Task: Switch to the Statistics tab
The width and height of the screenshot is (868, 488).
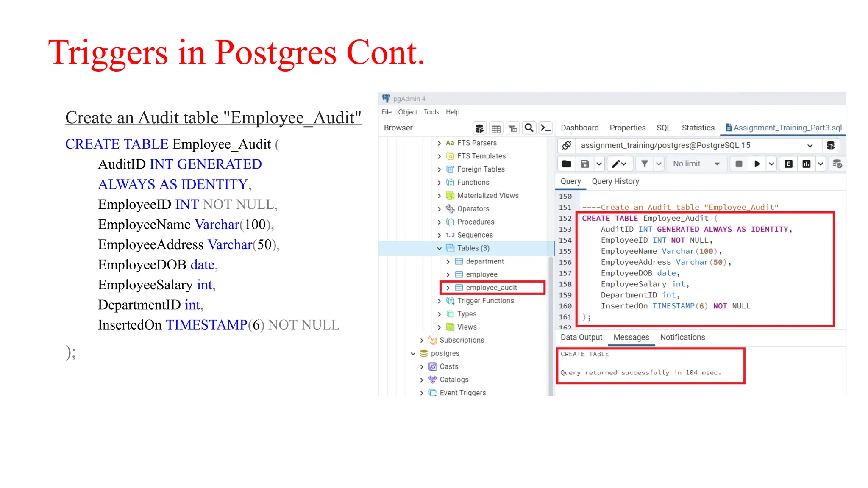Action: [x=698, y=128]
